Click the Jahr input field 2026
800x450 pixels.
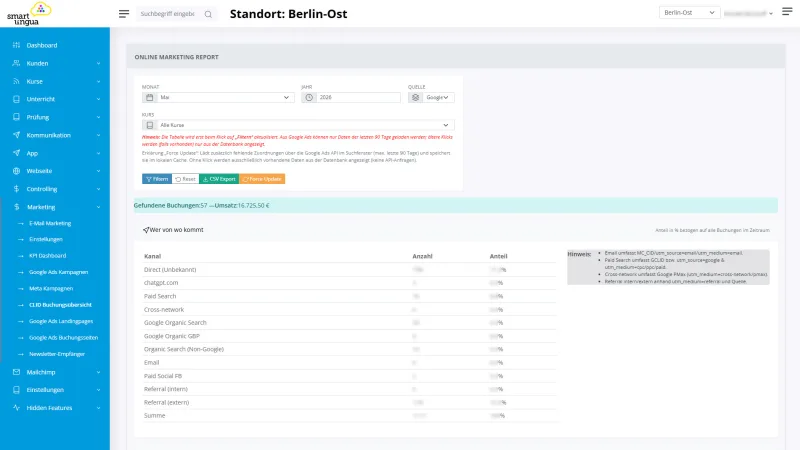358,97
